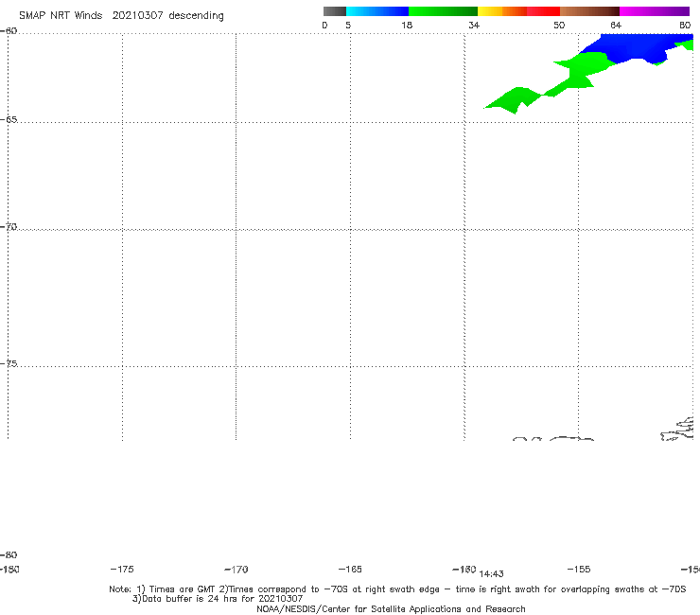Click the coastline outline at the lower right
The width and height of the screenshot is (700, 615).
[x=677, y=430]
